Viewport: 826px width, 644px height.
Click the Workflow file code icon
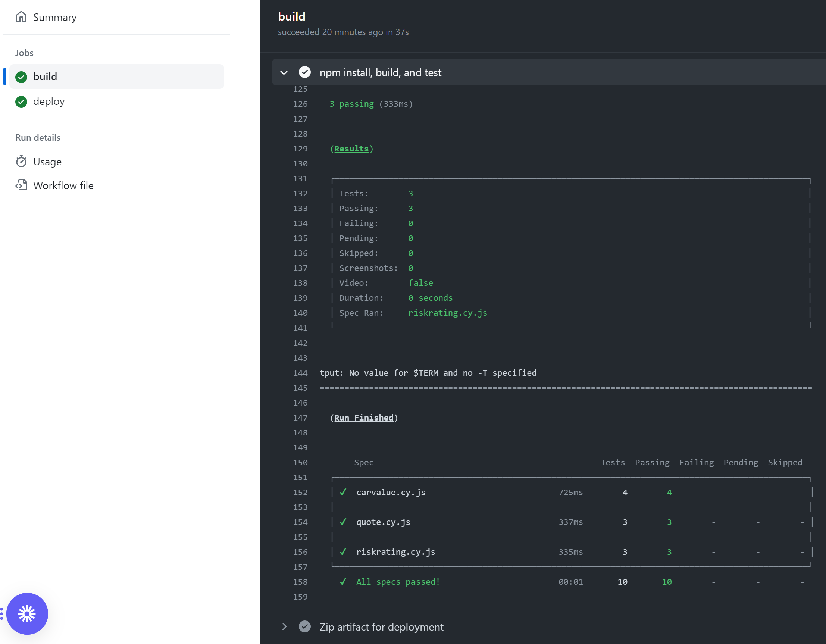(21, 185)
